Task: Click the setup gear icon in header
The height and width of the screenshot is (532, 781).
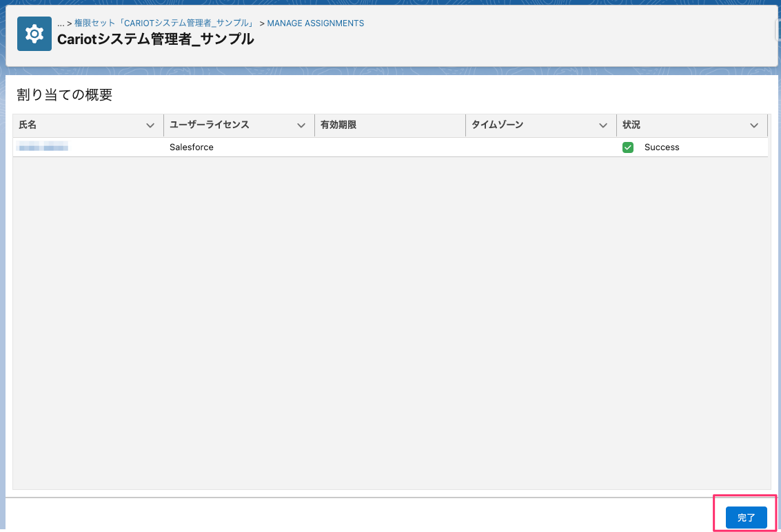Action: pyautogui.click(x=34, y=34)
